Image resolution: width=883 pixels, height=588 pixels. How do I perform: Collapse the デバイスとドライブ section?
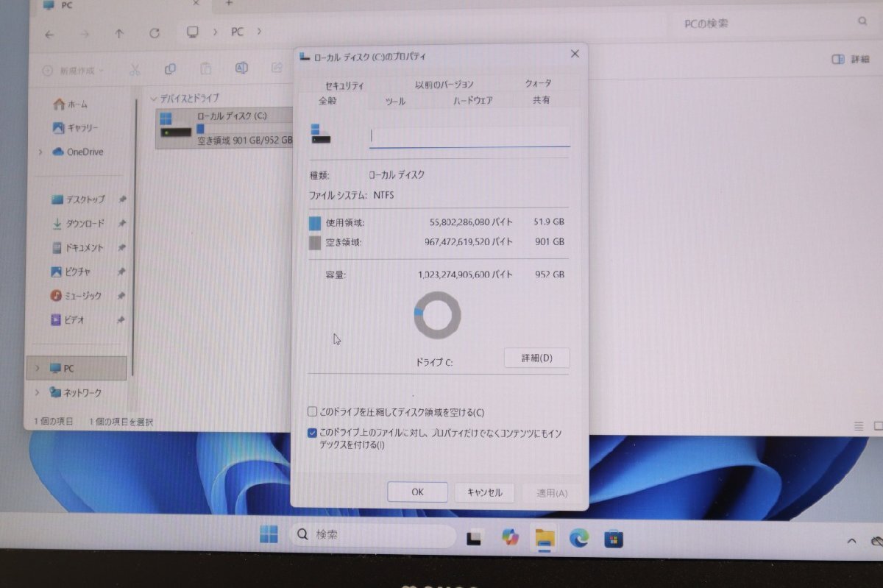pos(153,98)
